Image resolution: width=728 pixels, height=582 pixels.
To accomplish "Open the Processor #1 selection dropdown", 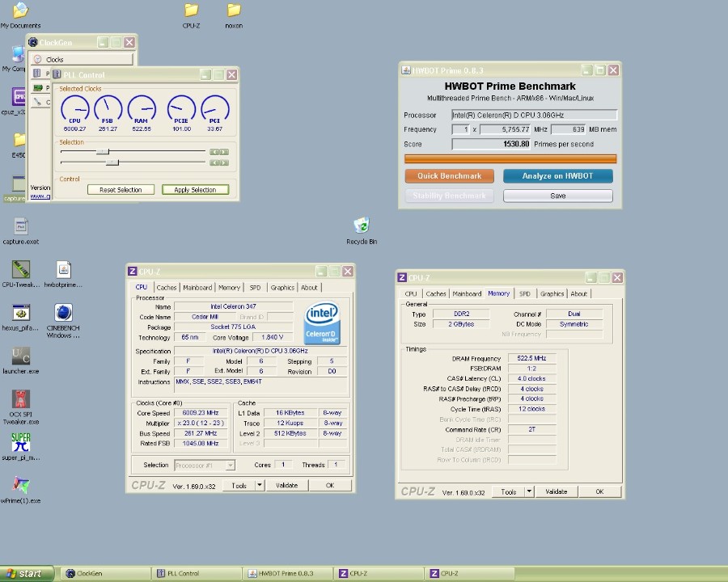I will [x=205, y=465].
